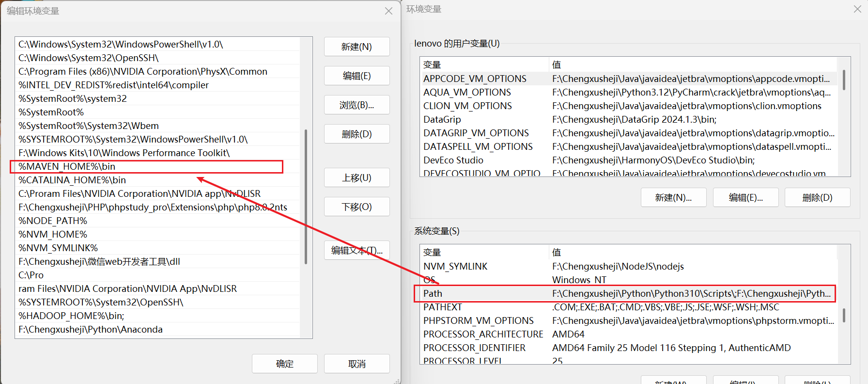Viewport: 868px width, 384px height.
Task: Select the Python\Anaconda entry
Action: coord(157,329)
